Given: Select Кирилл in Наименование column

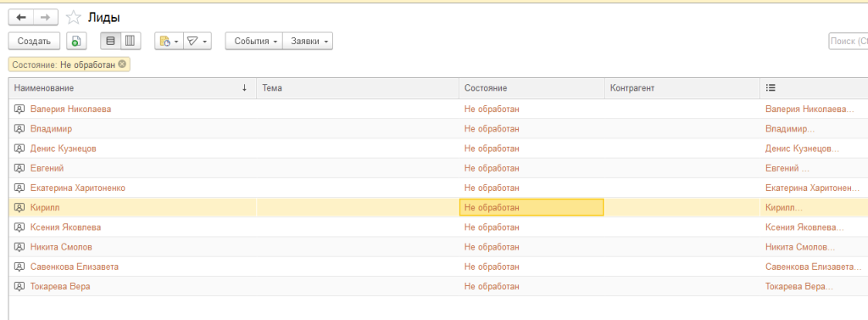Looking at the screenshot, I should pos(45,207).
